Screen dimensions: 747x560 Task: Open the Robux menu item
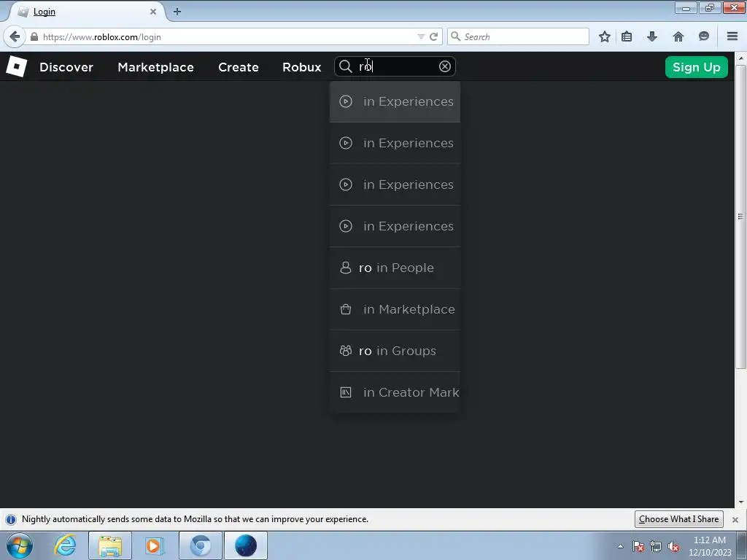[x=301, y=67]
